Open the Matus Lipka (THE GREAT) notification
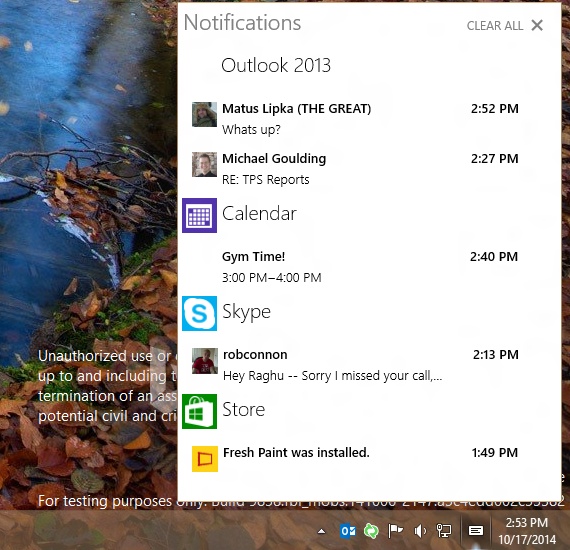 tap(355, 119)
